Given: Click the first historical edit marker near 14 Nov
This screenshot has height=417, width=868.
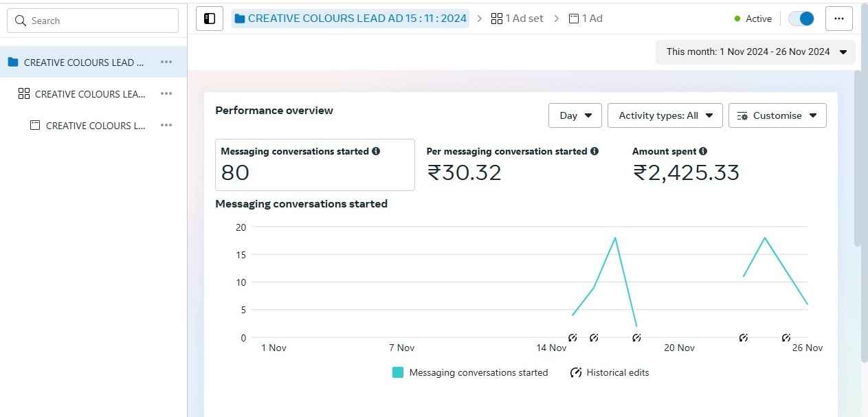Looking at the screenshot, I should [x=572, y=337].
